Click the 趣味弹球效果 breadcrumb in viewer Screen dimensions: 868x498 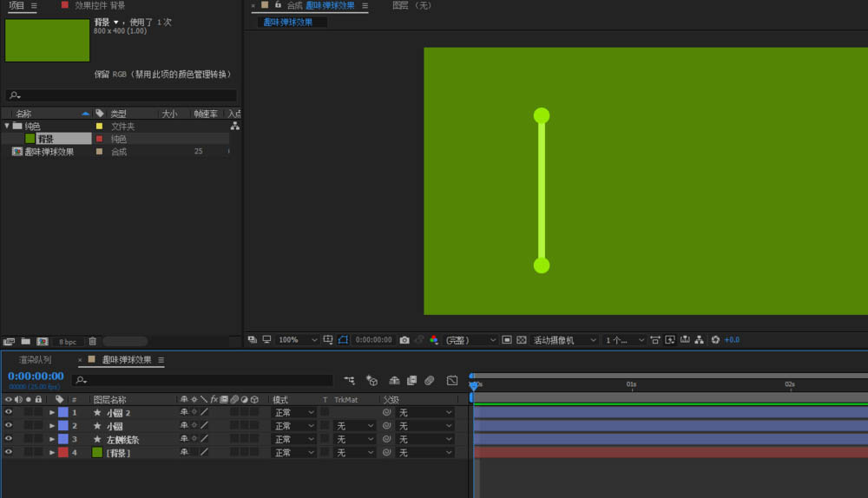(288, 23)
